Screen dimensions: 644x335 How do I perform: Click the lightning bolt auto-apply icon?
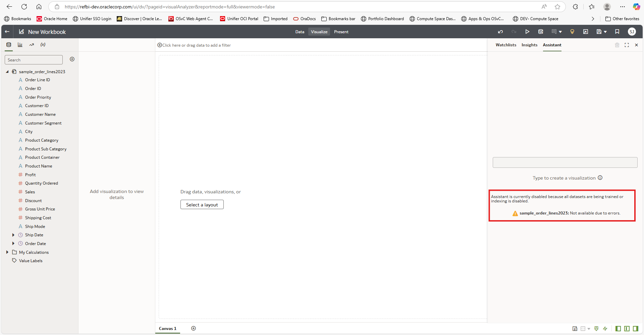point(605,329)
